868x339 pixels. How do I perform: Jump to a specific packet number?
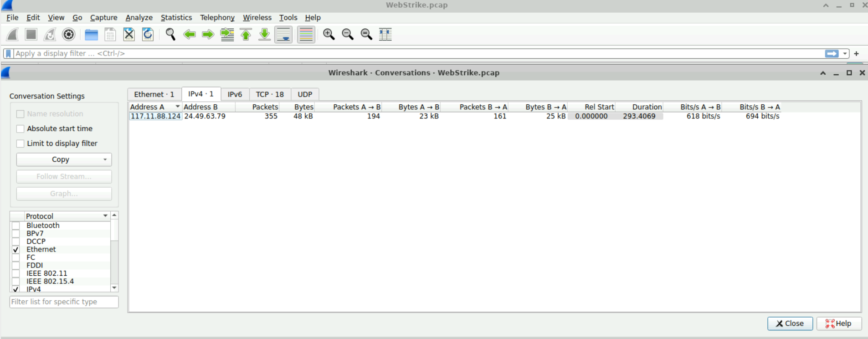tap(227, 35)
